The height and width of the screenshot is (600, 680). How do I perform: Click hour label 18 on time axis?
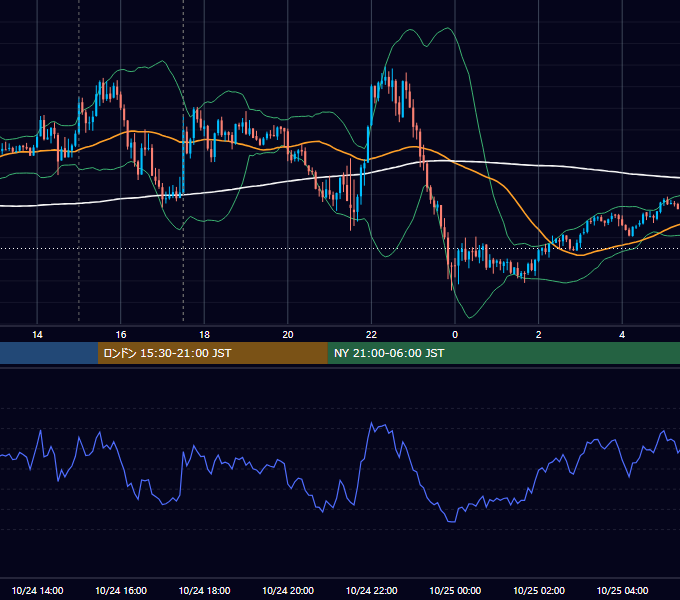[x=204, y=335]
